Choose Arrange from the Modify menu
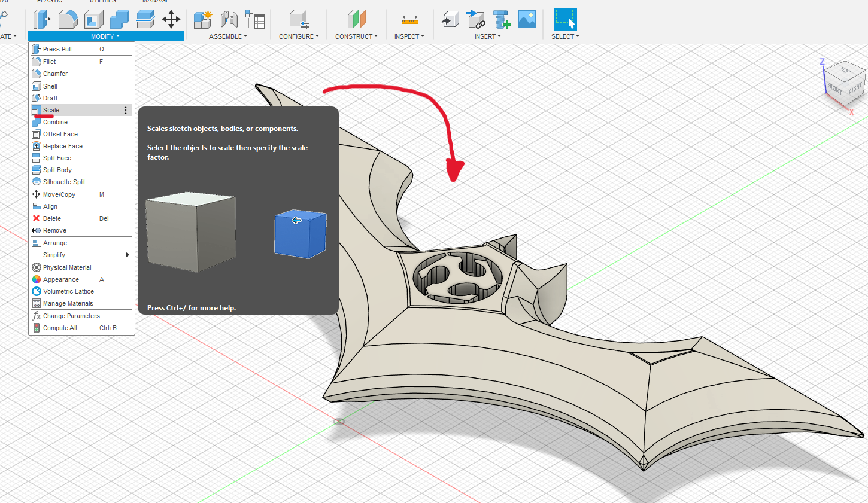This screenshot has width=868, height=503. pyautogui.click(x=81, y=243)
